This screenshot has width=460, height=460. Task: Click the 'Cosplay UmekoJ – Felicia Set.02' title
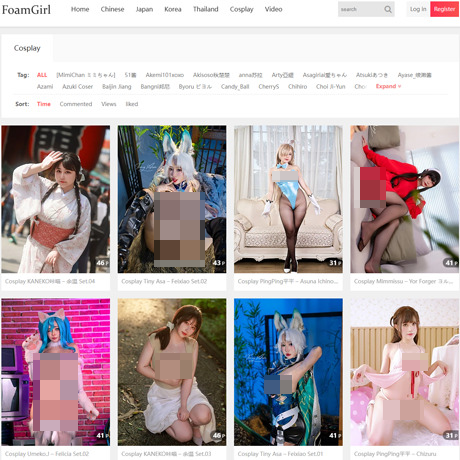pyautogui.click(x=47, y=454)
